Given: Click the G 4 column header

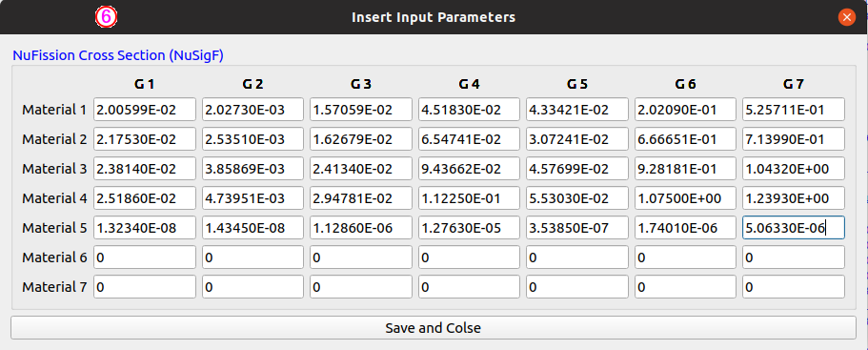Looking at the screenshot, I should [x=469, y=84].
